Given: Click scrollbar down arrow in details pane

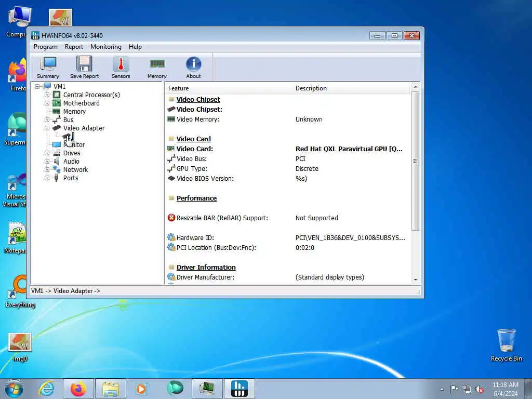Looking at the screenshot, I should pyautogui.click(x=415, y=280).
